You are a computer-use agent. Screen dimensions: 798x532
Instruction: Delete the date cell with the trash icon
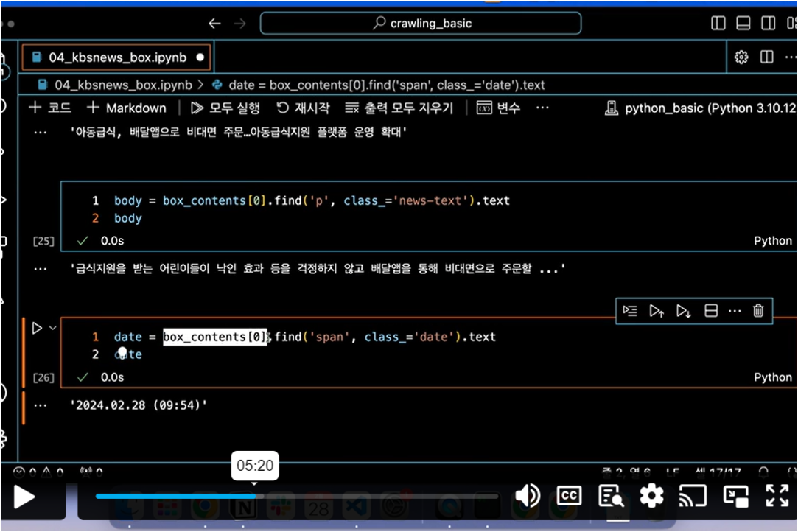coord(758,310)
